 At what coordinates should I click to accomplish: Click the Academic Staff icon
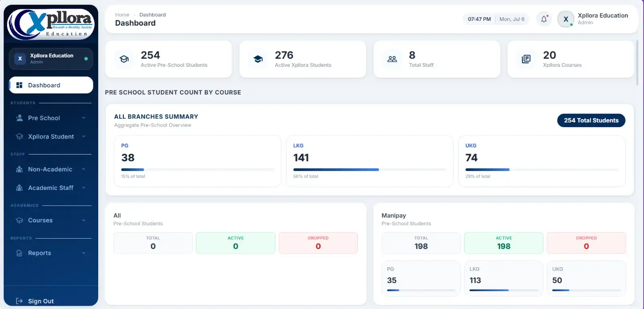pyautogui.click(x=19, y=188)
